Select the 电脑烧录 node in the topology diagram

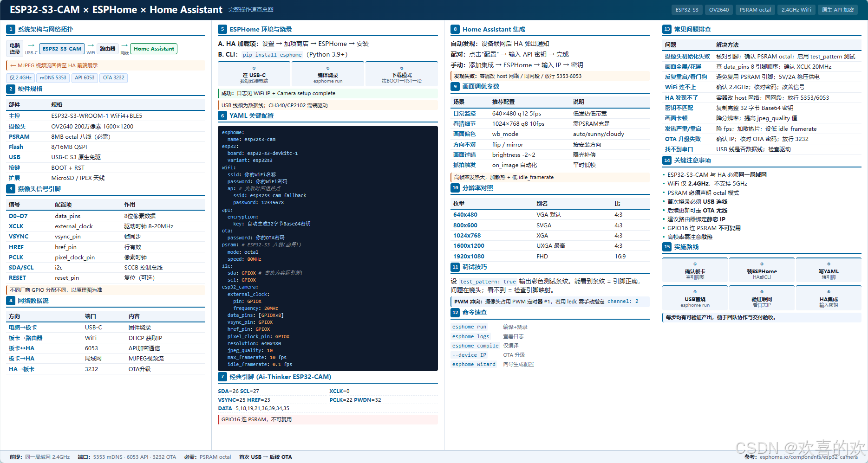click(15, 49)
